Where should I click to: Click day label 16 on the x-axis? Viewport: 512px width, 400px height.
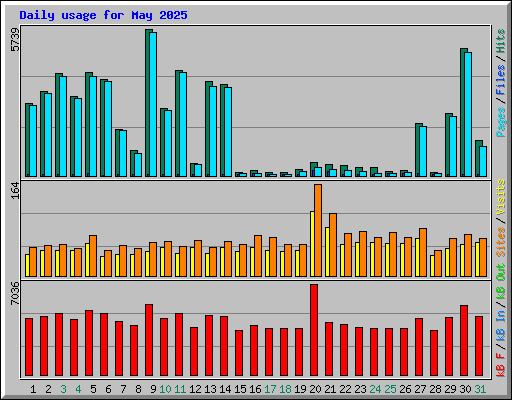pos(255,389)
